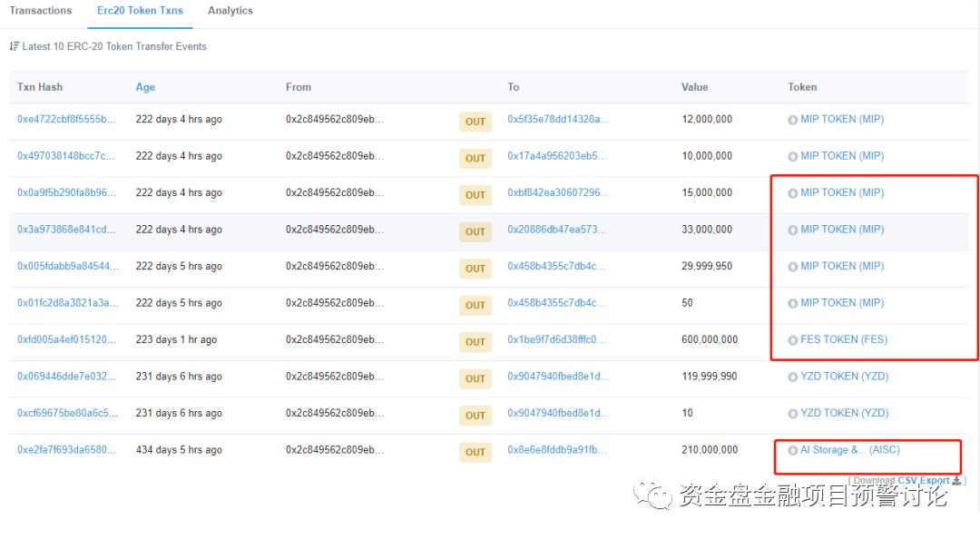This screenshot has height=539, width=980.
Task: Click the MIP TOKEN (MIP) link in top row
Action: 842,119
